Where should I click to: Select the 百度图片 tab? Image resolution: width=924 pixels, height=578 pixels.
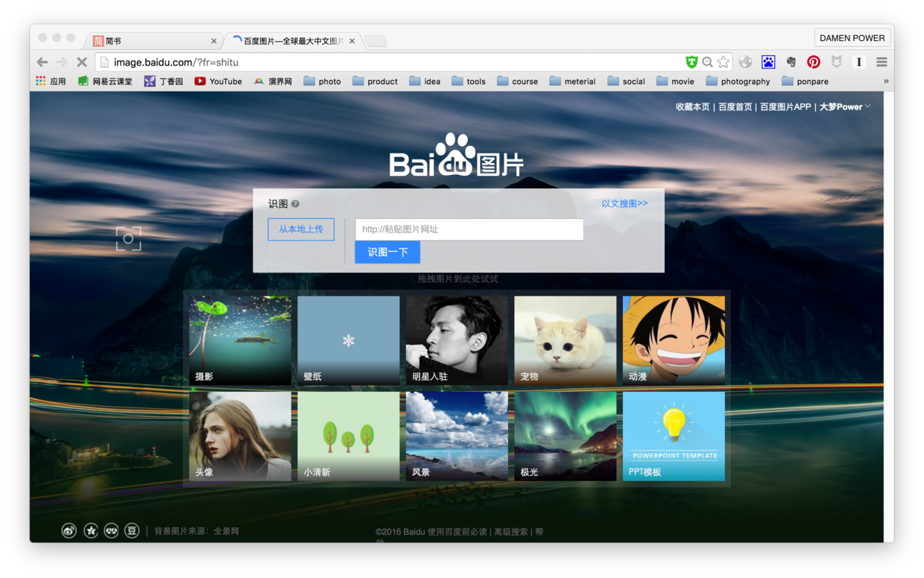(292, 41)
